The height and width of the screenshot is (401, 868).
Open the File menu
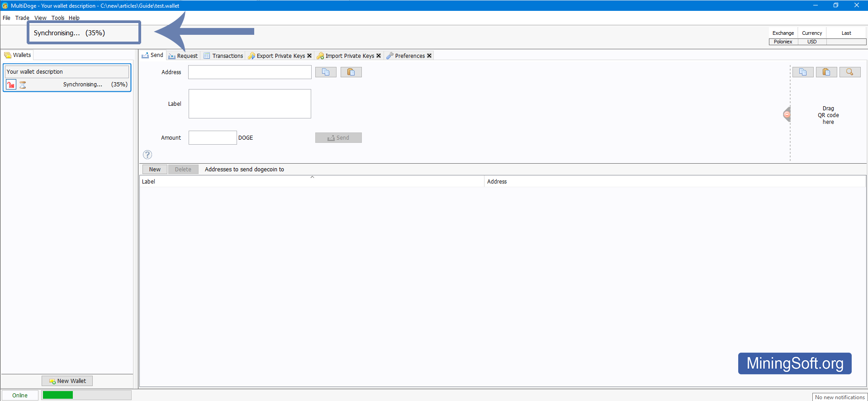6,18
